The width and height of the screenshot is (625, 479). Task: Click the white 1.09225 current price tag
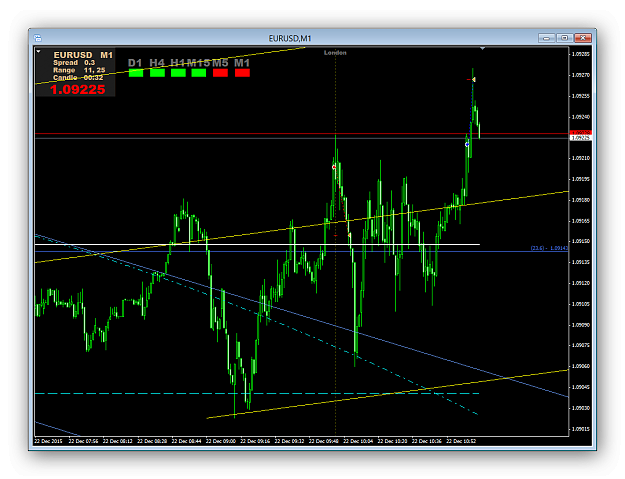(x=581, y=138)
